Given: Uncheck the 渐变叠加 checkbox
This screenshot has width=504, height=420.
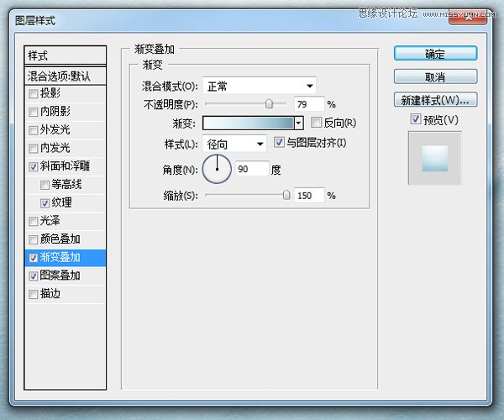Looking at the screenshot, I should point(34,258).
